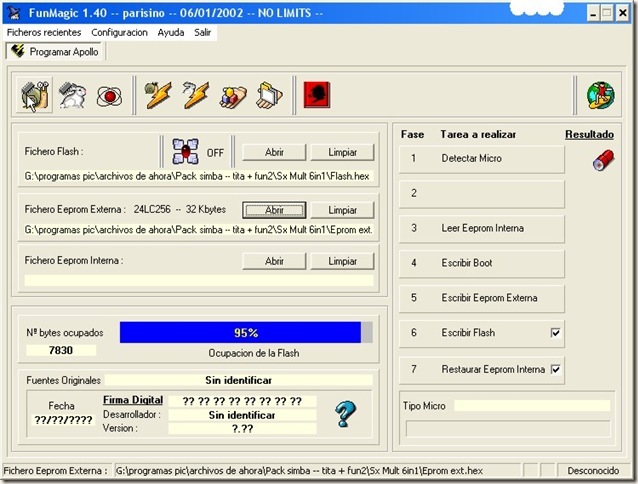Click Limpiar for Fichero Eeprom Interna
This screenshot has width=638, height=484.
[342, 261]
